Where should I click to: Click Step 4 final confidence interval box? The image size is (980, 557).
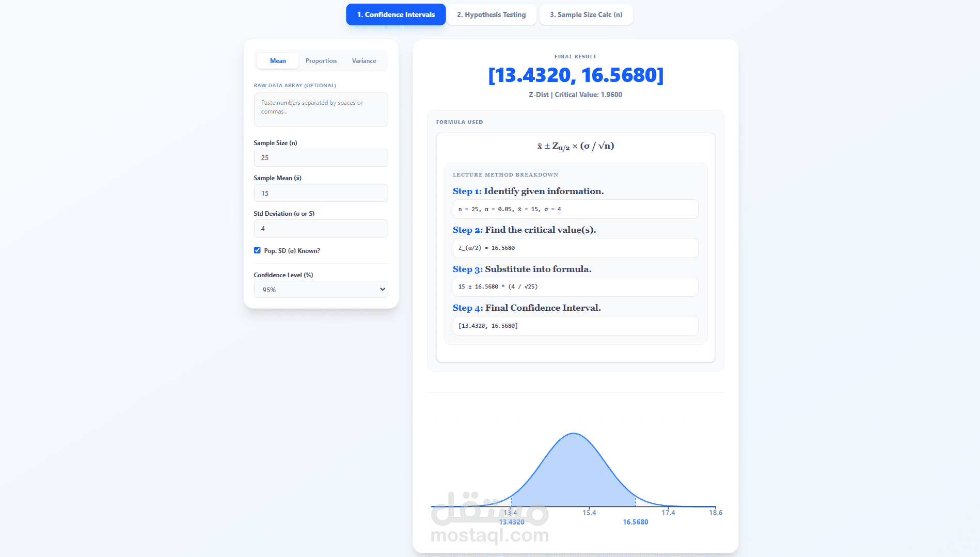(x=576, y=326)
